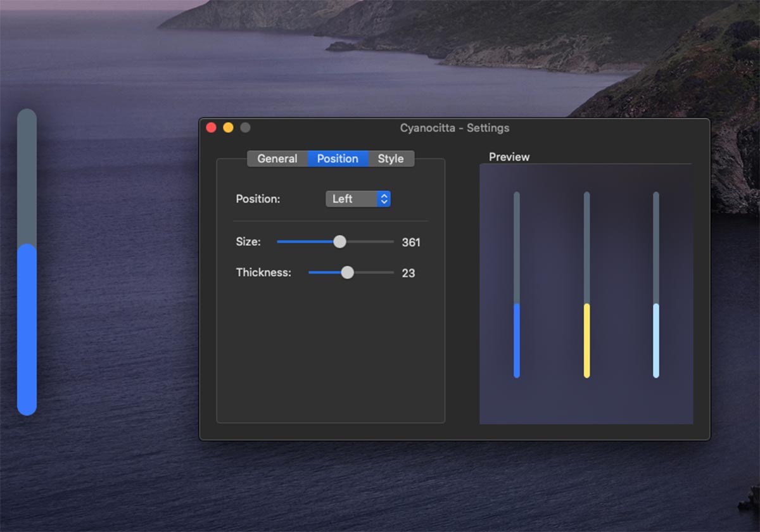Click the Thickness: label
This screenshot has height=532, width=760.
[263, 272]
